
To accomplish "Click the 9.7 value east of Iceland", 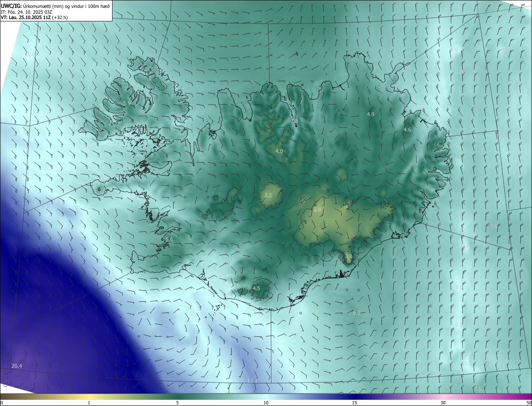I will coord(466,245).
